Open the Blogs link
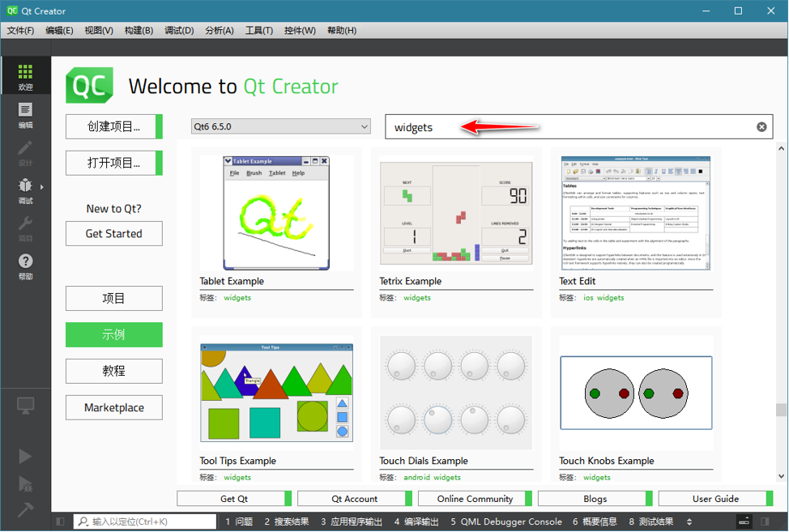The height and width of the screenshot is (532, 789). [x=595, y=499]
